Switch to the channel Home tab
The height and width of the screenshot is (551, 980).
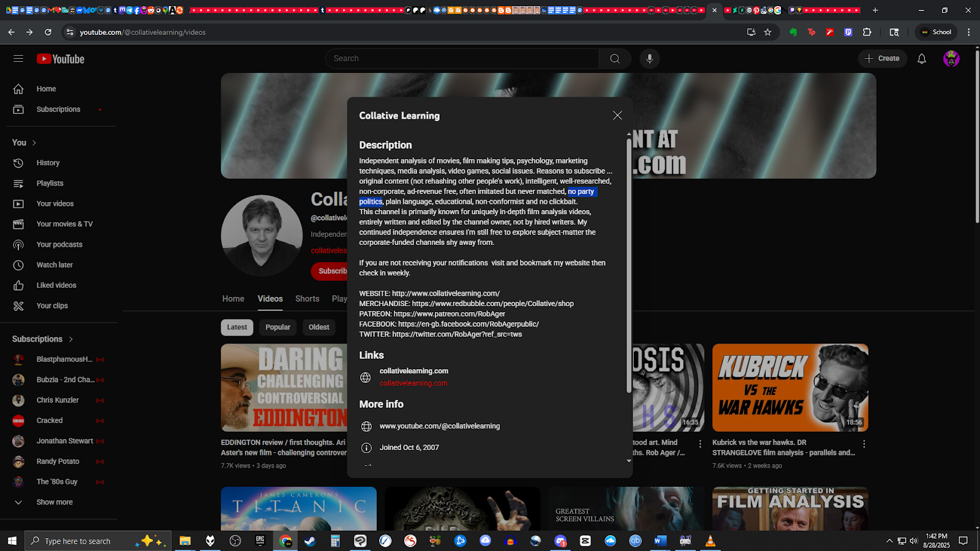point(233,299)
